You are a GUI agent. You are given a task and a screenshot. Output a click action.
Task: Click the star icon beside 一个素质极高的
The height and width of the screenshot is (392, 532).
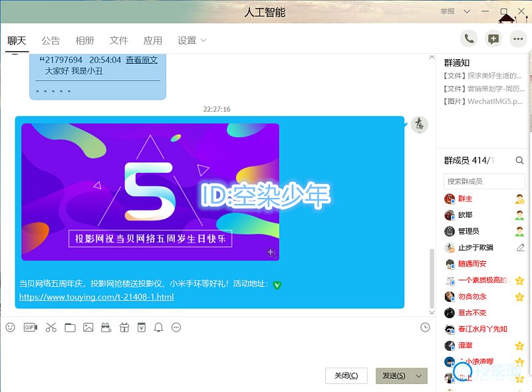pos(519,281)
